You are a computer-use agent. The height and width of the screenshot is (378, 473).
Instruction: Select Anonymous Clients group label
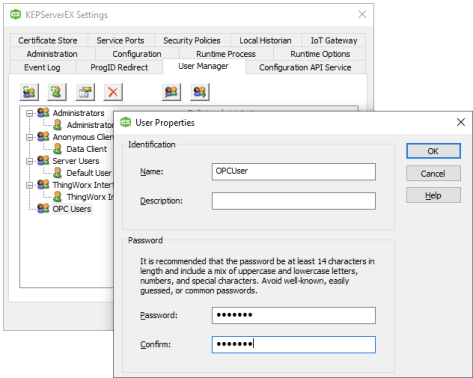[x=83, y=137]
